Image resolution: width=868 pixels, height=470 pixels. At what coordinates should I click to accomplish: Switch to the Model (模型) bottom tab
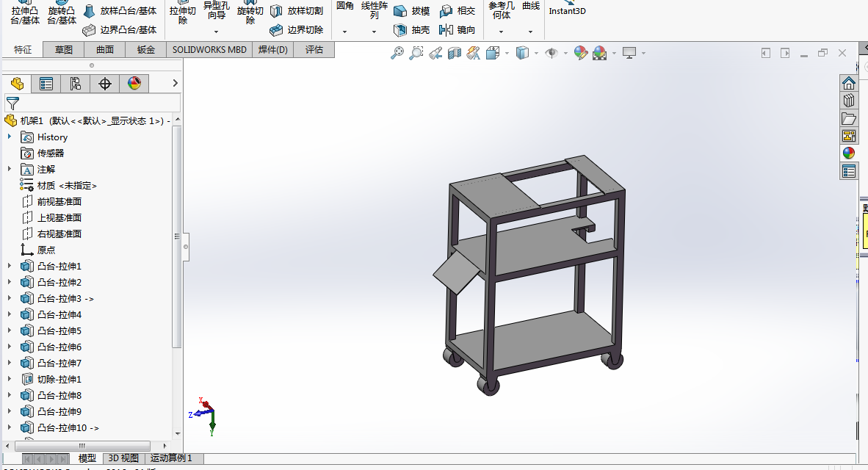[x=87, y=458]
